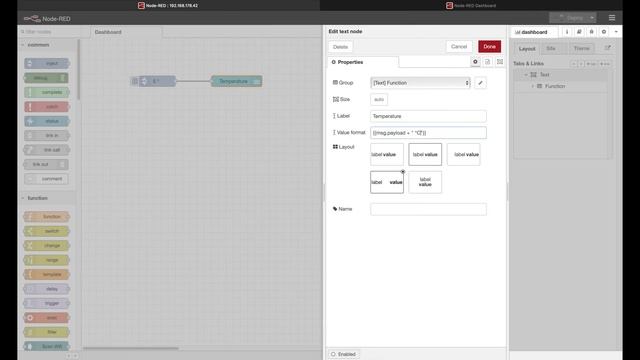The height and width of the screenshot is (360, 640).
Task: Toggle the Enabled state of node
Action: click(344, 354)
